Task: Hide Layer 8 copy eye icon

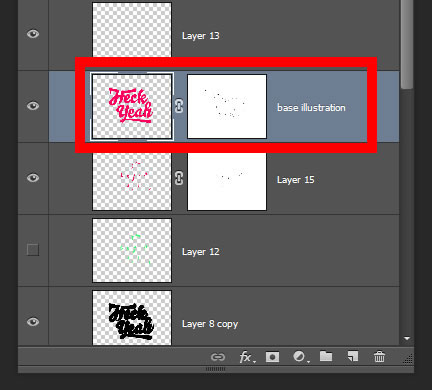Action: (x=33, y=322)
